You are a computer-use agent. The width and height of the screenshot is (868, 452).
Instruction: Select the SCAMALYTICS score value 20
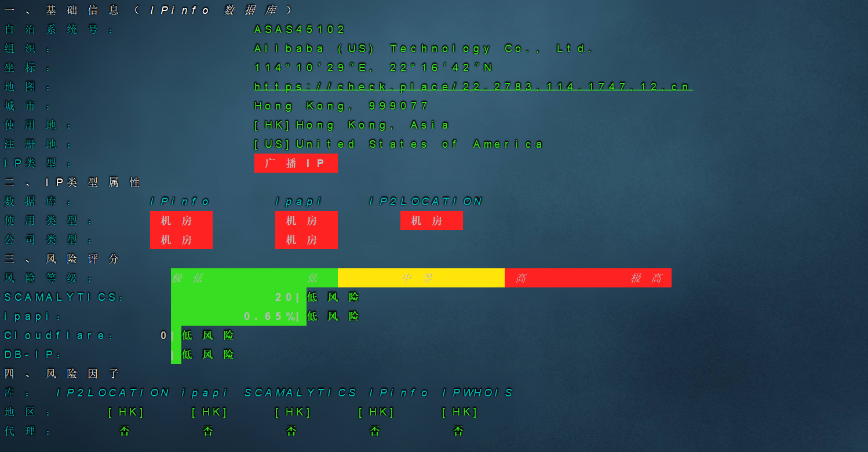coord(284,297)
